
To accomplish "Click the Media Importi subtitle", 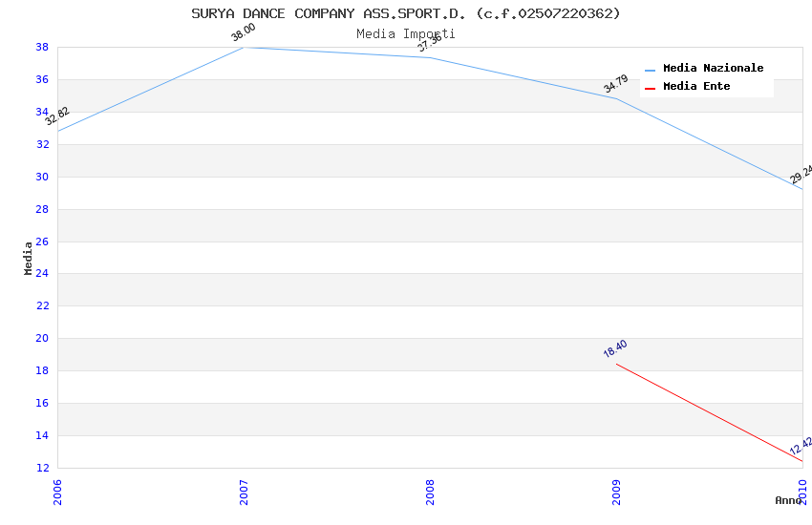I will [405, 34].
